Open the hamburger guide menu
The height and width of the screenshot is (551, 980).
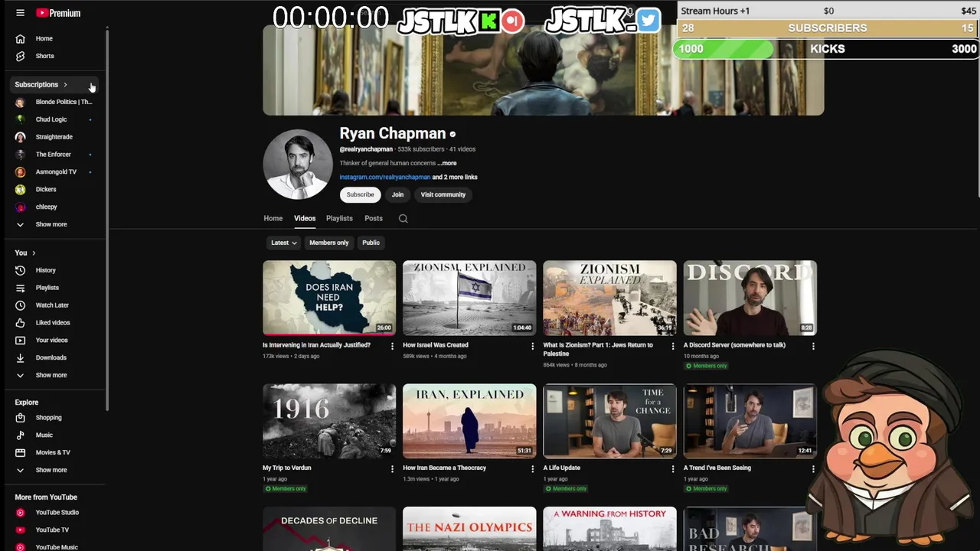click(20, 13)
